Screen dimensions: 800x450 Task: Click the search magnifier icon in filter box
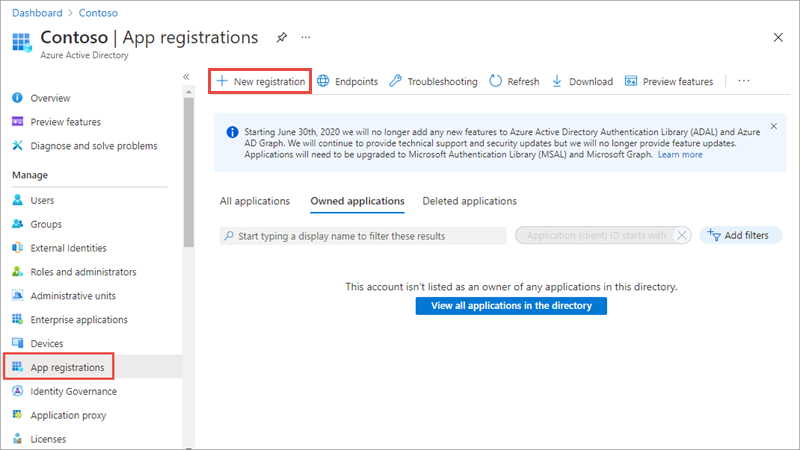click(229, 236)
